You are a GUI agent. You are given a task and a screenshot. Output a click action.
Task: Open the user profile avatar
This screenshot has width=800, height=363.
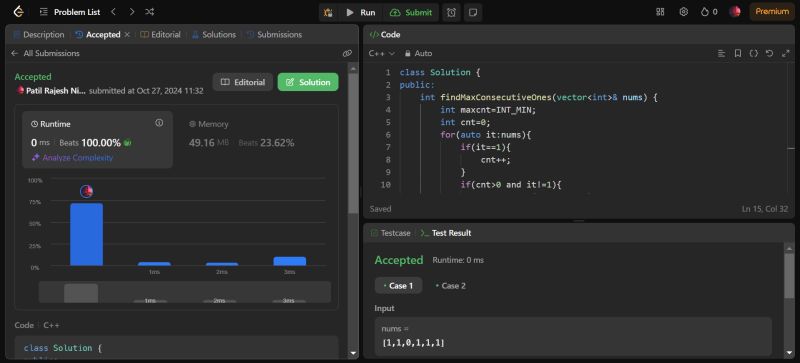click(x=735, y=12)
